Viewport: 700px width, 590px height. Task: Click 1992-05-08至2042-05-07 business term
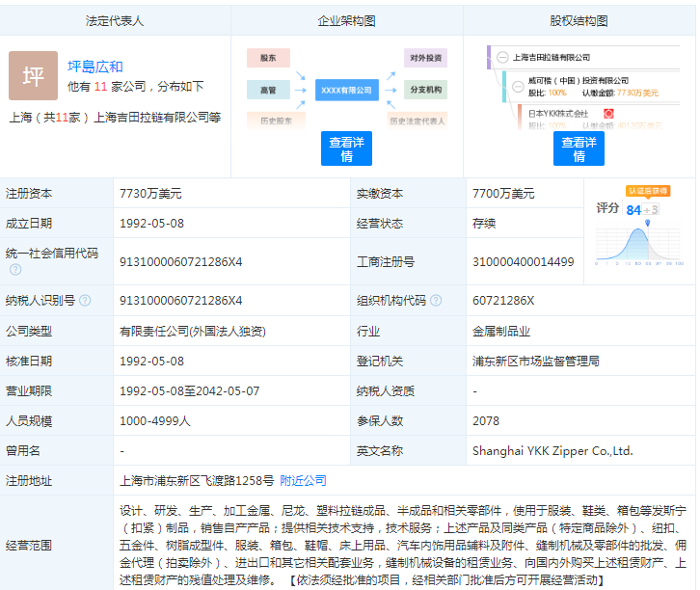tap(189, 391)
